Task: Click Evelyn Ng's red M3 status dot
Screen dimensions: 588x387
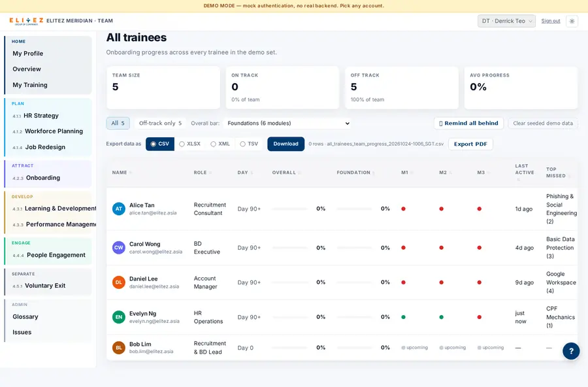Action: (x=480, y=317)
